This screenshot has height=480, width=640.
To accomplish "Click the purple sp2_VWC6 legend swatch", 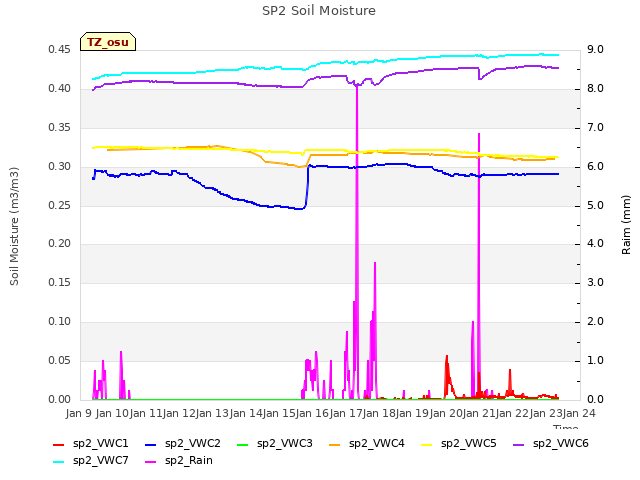I will click(x=519, y=444).
